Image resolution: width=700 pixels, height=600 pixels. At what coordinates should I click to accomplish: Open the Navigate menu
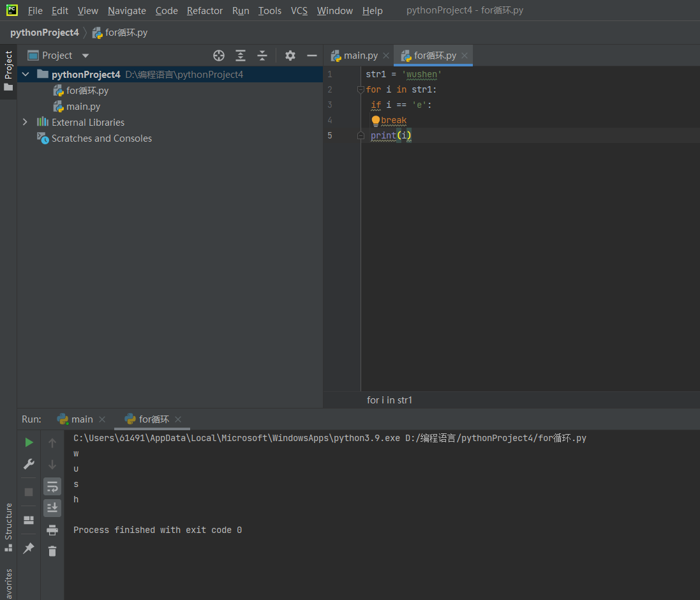(127, 11)
